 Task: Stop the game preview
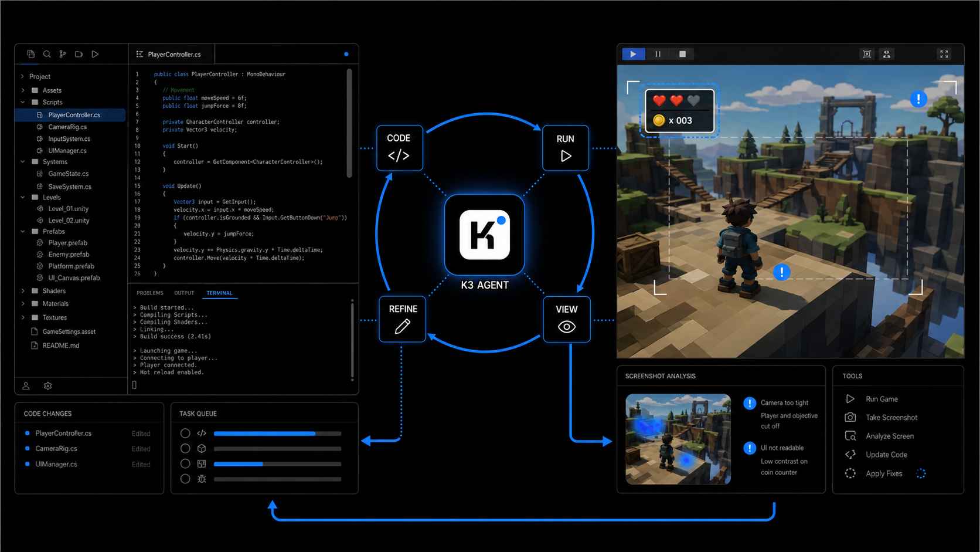(682, 54)
